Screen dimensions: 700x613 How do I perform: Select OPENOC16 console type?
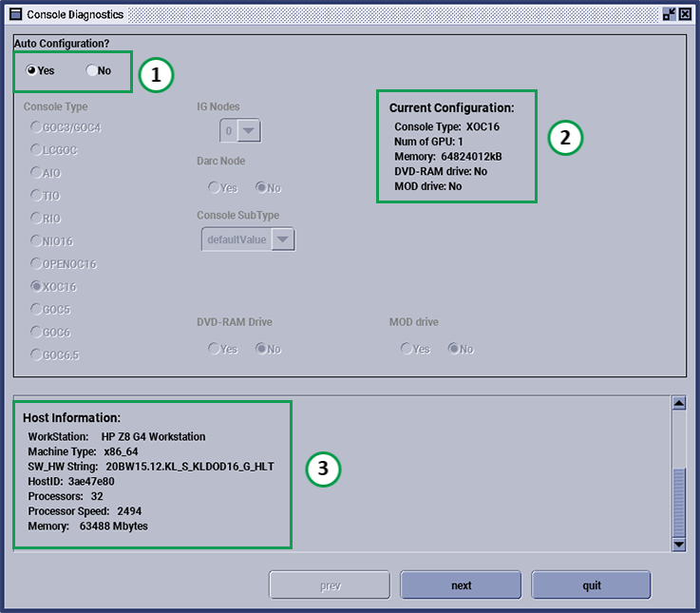[x=36, y=263]
